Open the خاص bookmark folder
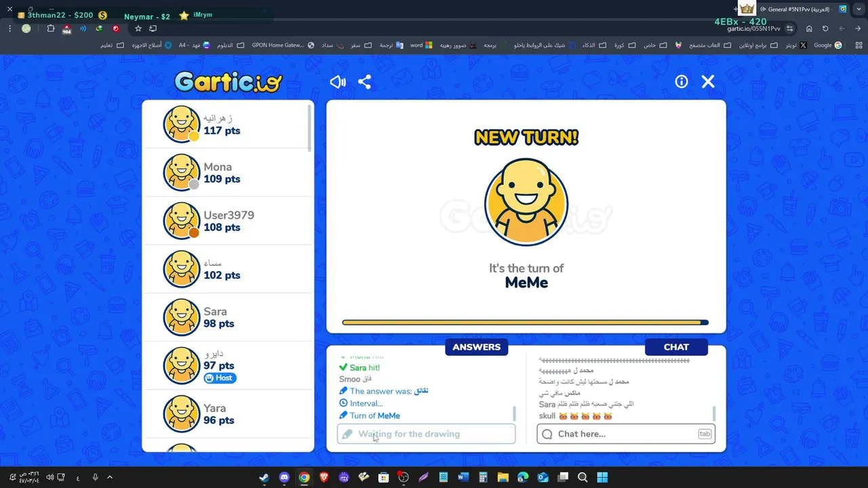 (x=655, y=45)
